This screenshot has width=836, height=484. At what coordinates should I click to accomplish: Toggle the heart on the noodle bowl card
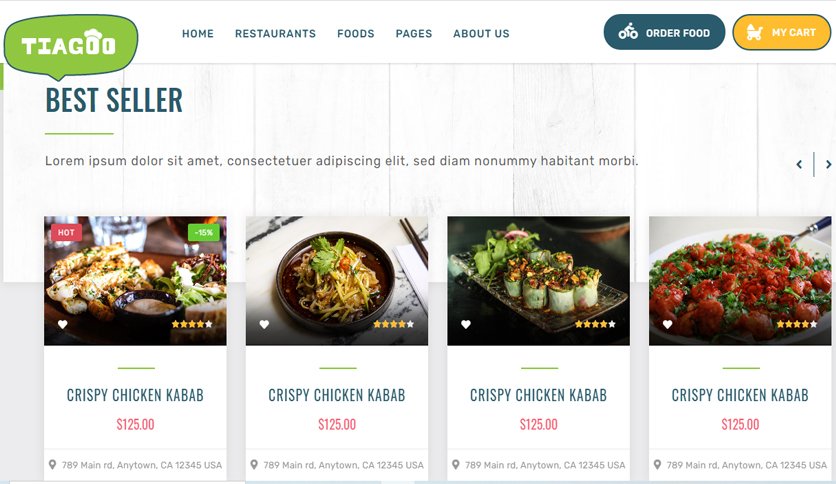(264, 324)
